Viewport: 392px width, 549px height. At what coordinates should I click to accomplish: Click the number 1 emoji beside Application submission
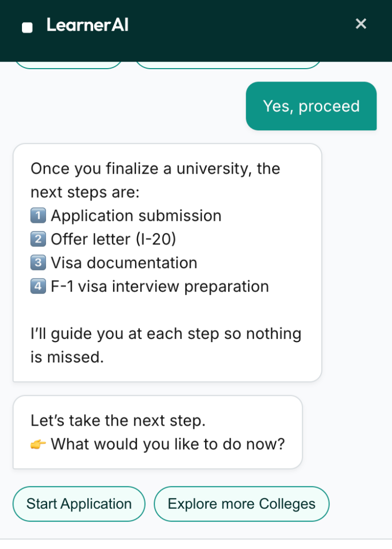(38, 216)
